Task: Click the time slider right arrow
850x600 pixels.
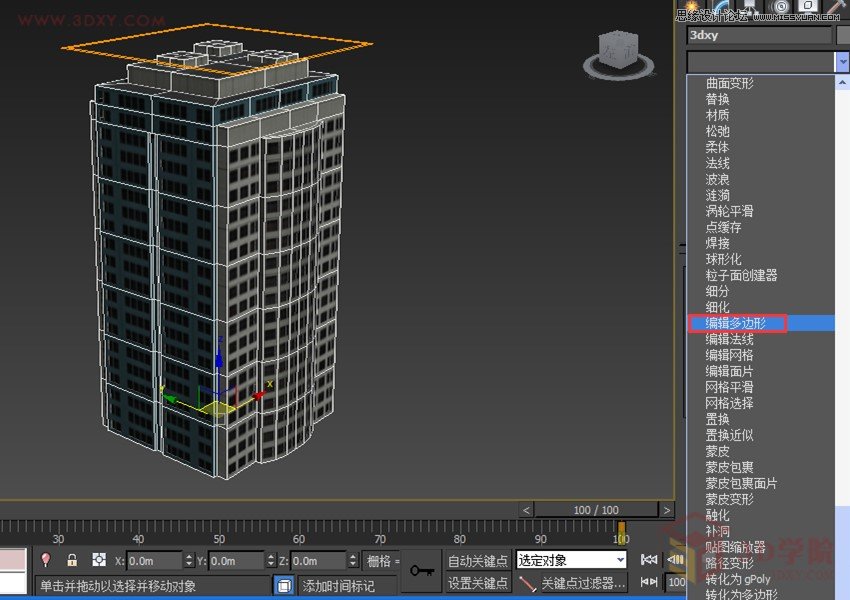Action: [667, 510]
